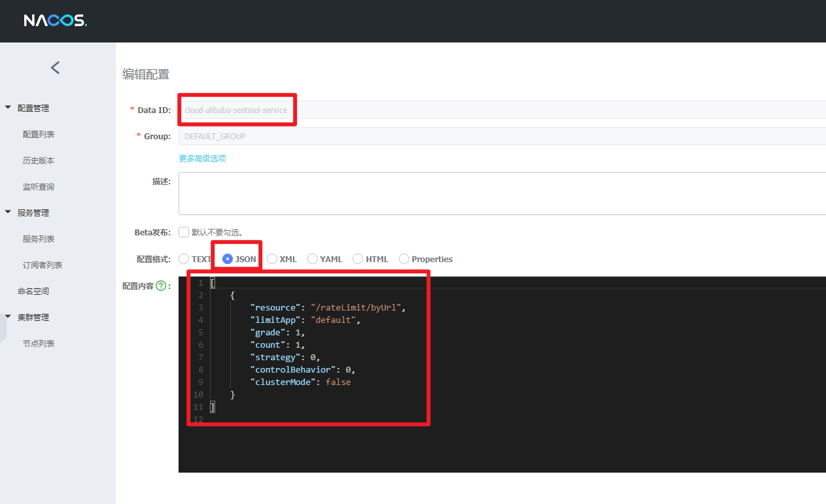Select the HTML format radio button
The height and width of the screenshot is (504, 826).
click(x=358, y=259)
